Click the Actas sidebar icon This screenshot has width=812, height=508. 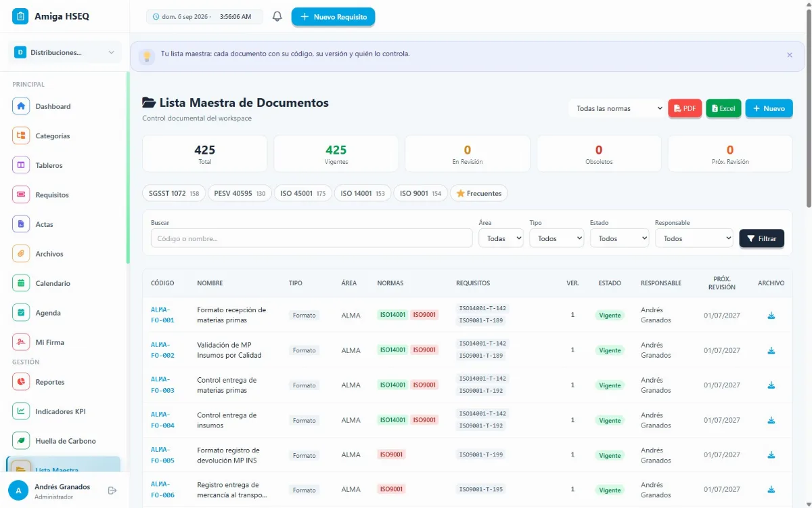21,224
